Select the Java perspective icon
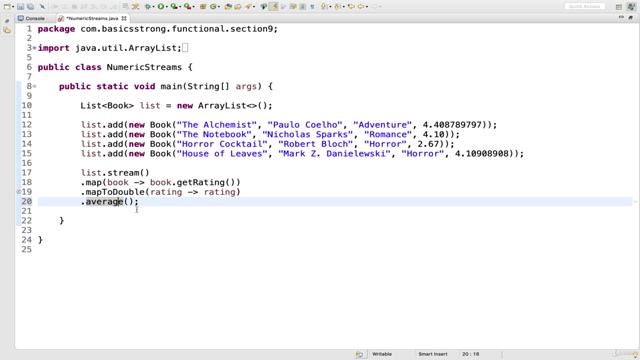This screenshot has width=640, height=360. [631, 7]
